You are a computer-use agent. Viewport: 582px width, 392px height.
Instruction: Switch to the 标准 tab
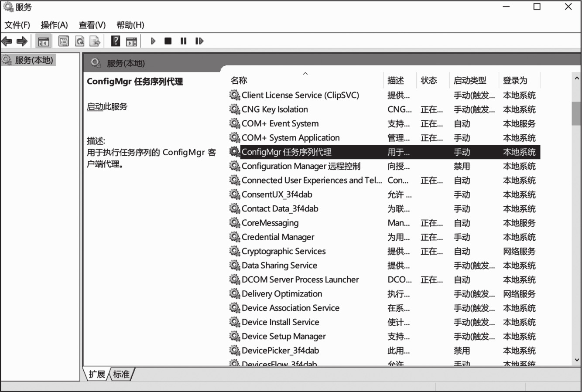tap(121, 374)
